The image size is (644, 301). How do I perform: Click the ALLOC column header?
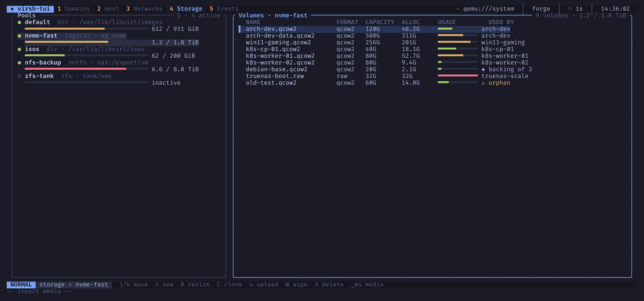coord(410,22)
